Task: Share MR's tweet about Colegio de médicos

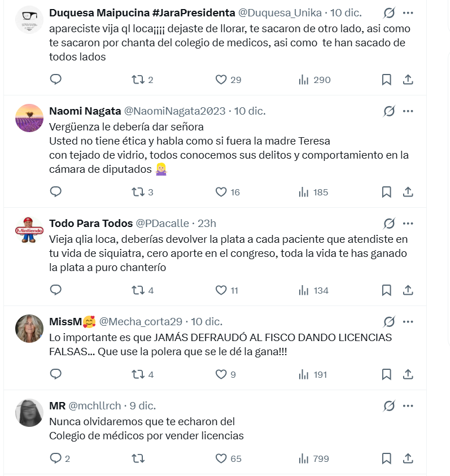Action: (408, 458)
